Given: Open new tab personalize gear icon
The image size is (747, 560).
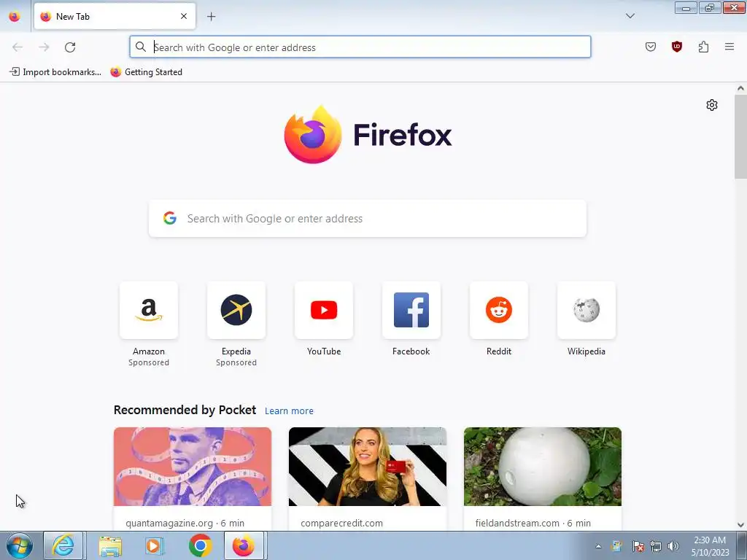Looking at the screenshot, I should (x=712, y=105).
